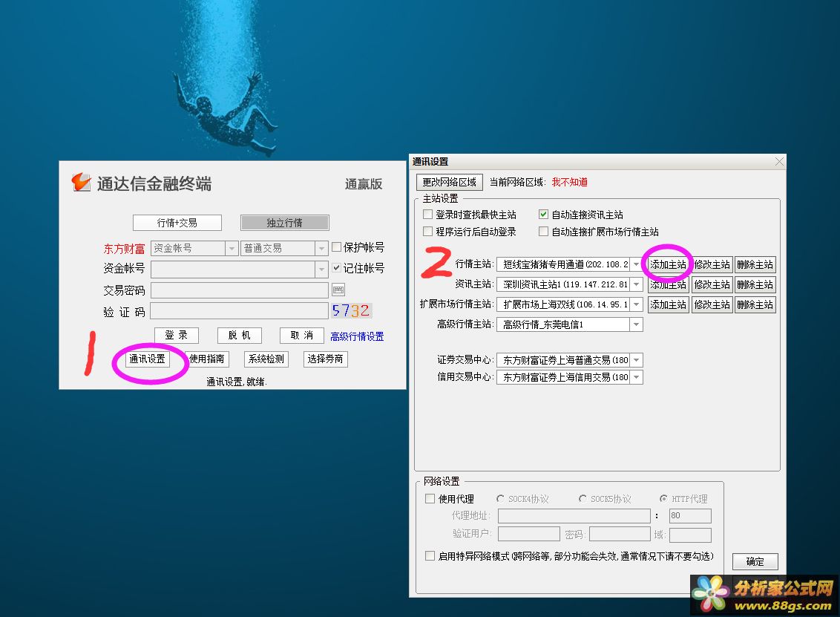Click the 通赢版 version label
The width and height of the screenshot is (840, 617).
(x=364, y=184)
